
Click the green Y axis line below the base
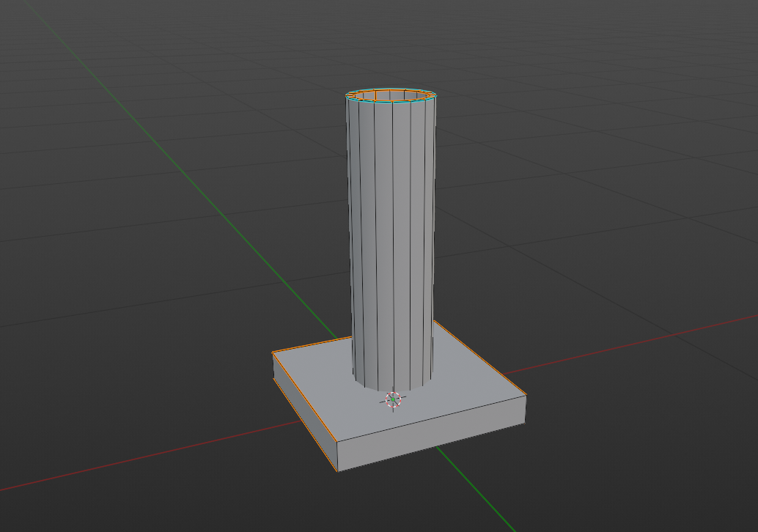476,489
